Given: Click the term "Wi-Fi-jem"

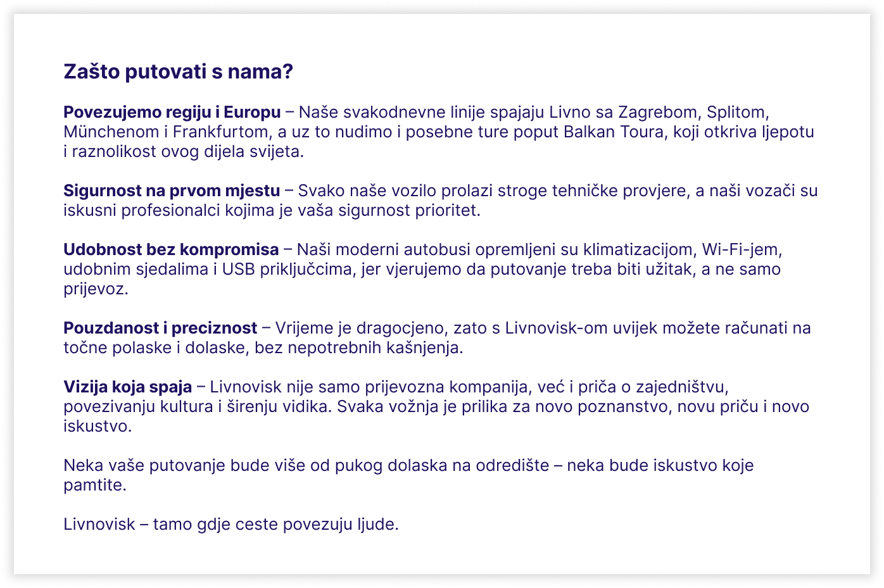Looking at the screenshot, I should (742, 249).
